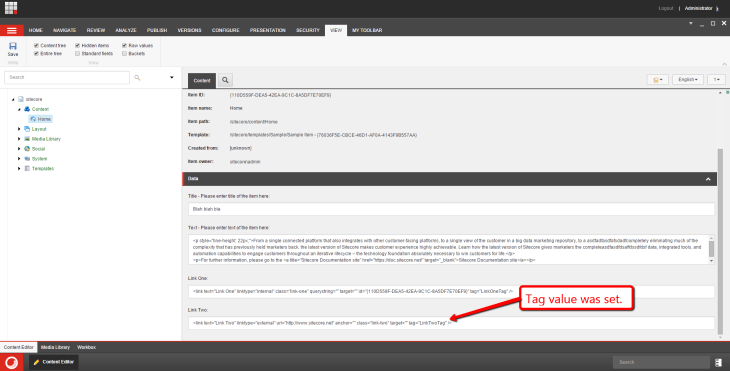This screenshot has width=730, height=371.
Task: Switch to the HOME ribbon tab
Action: [x=35, y=30]
